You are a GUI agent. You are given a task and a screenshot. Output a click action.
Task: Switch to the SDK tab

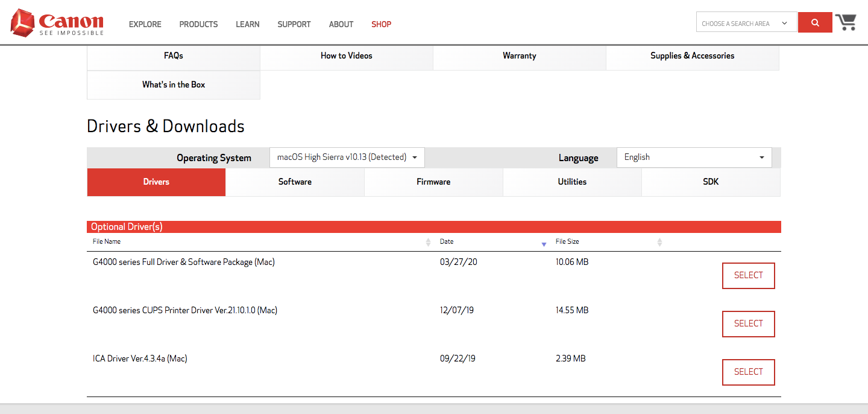(x=711, y=182)
